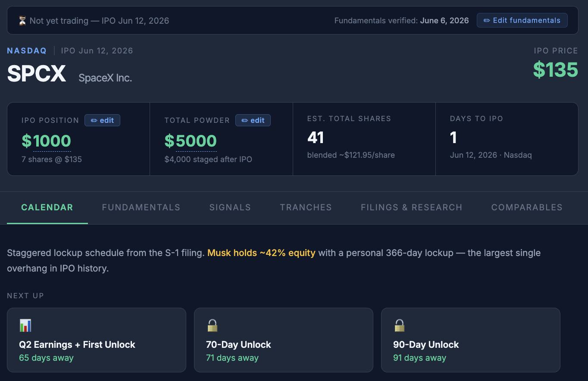
Task: Open the Signals tab
Action: (x=230, y=207)
